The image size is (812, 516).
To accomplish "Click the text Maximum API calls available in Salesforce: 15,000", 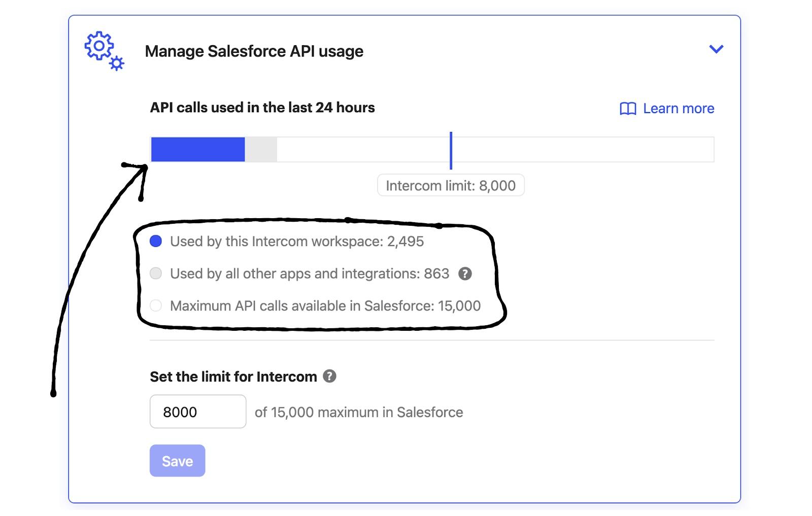I will coord(325,306).
